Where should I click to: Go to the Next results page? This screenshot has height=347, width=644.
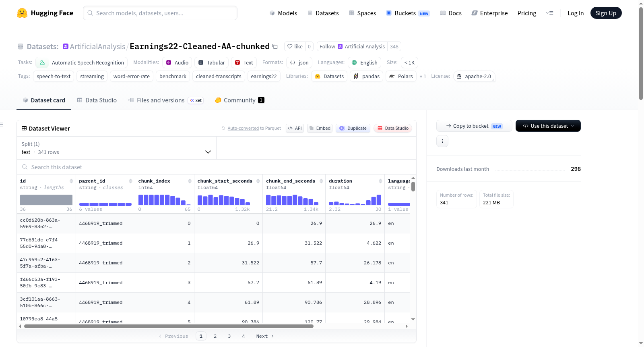click(x=265, y=336)
